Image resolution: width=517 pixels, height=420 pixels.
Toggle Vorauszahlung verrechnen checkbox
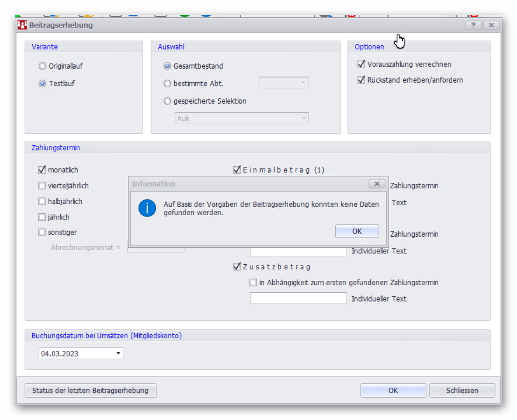361,64
